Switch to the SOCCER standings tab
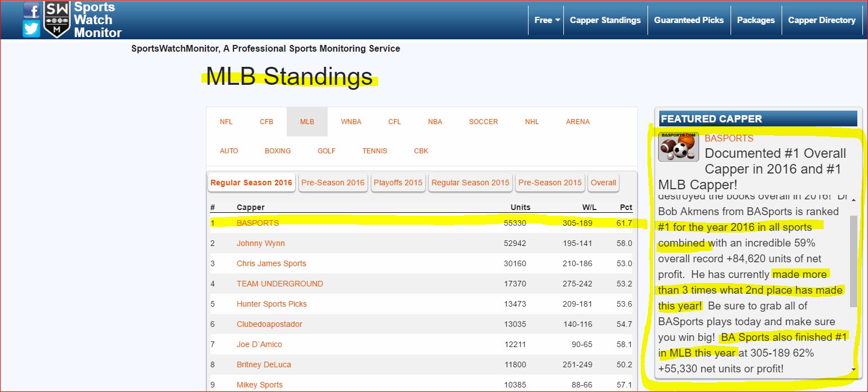Viewport: 868px width, 392px height. [484, 122]
